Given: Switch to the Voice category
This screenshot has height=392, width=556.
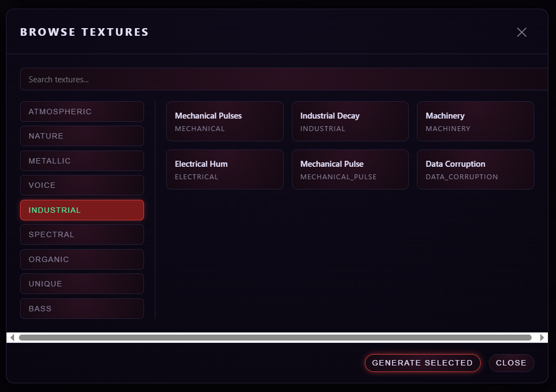Looking at the screenshot, I should [82, 185].
